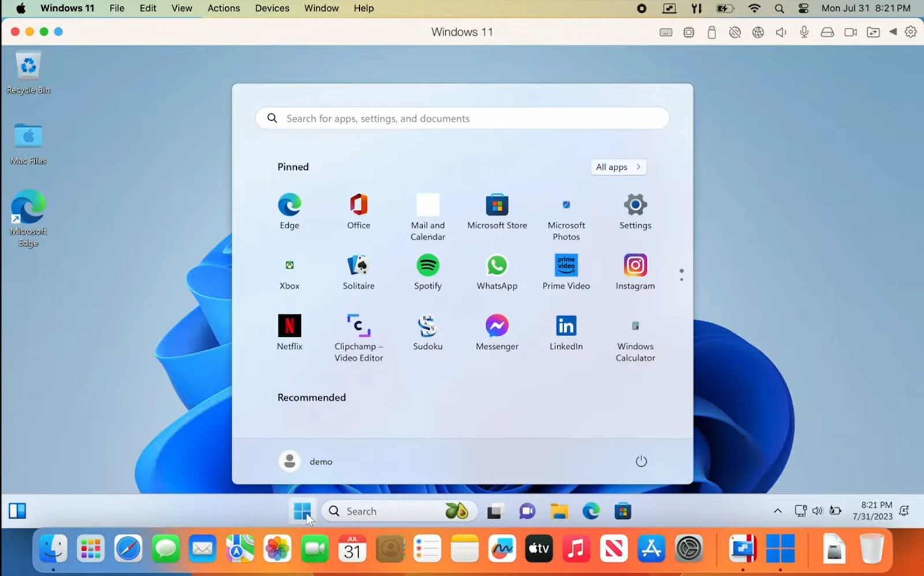Toggle sound output in the Parallels toolbar
The height and width of the screenshot is (576, 924).
[781, 32]
